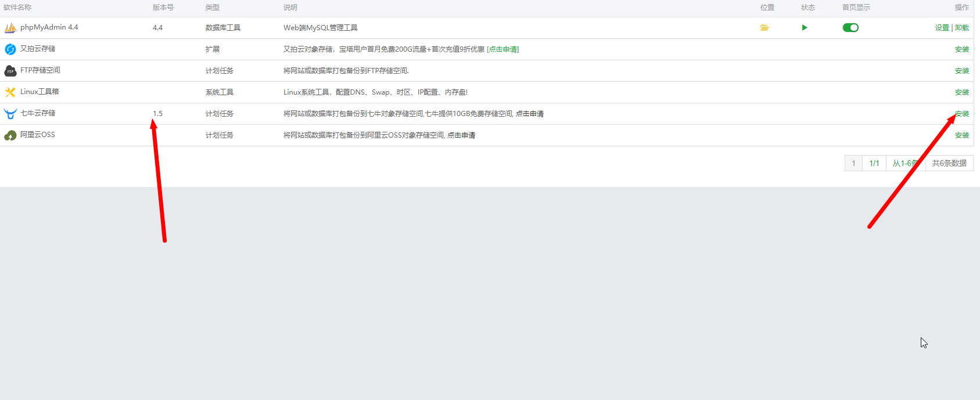The width and height of the screenshot is (980, 400).
Task: Click 系统工具 type cell
Action: click(220, 92)
